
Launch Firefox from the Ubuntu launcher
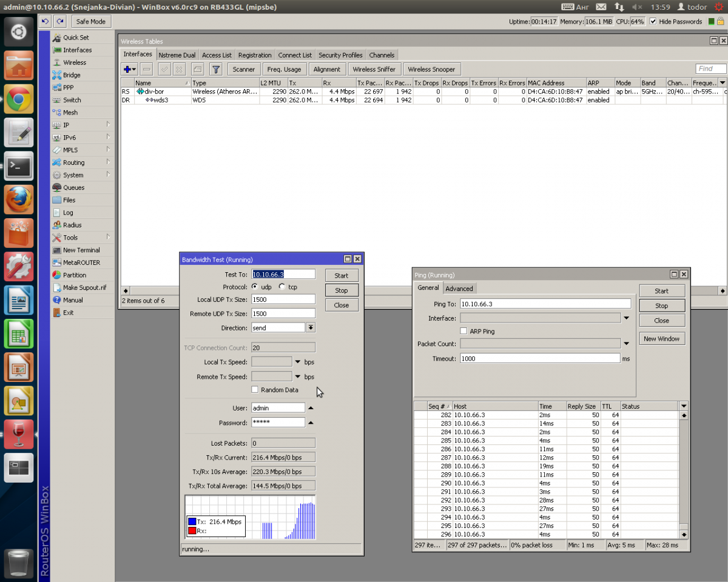click(x=19, y=199)
